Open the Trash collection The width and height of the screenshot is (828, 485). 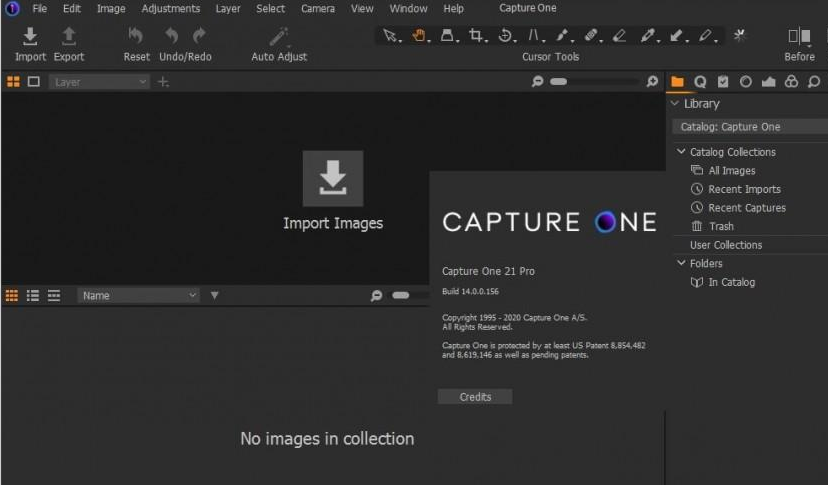(x=721, y=226)
